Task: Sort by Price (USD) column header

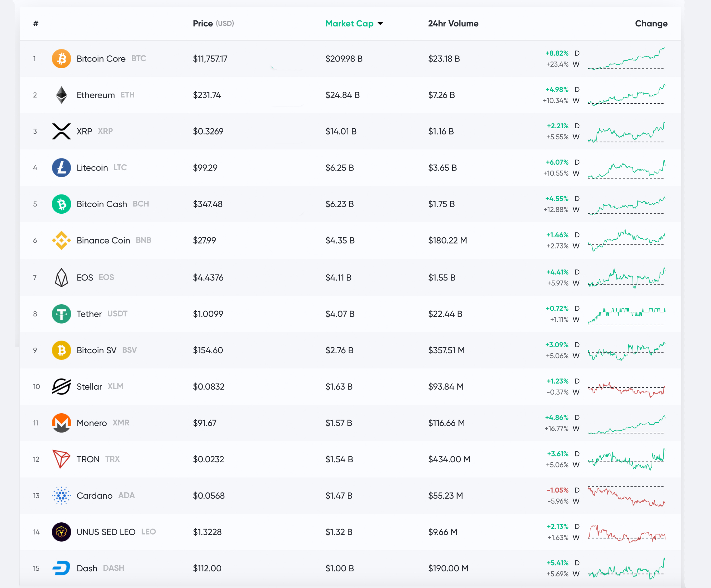Action: coord(213,23)
